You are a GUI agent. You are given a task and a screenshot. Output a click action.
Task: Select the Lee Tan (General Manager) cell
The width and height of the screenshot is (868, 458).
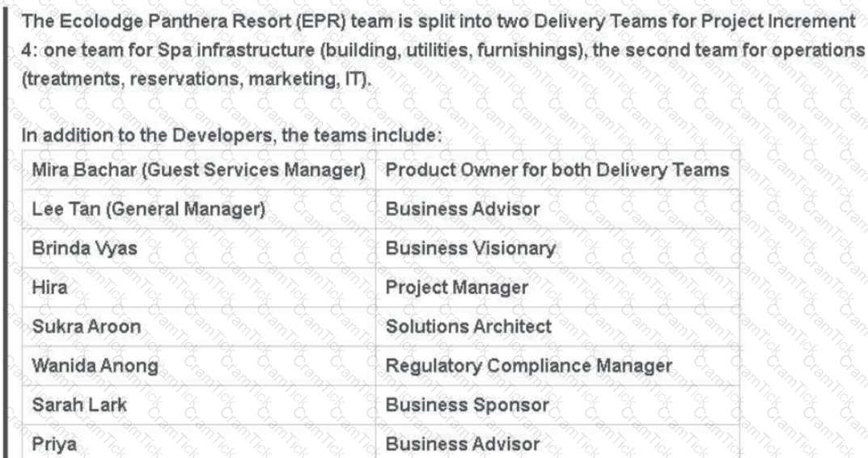point(199,210)
